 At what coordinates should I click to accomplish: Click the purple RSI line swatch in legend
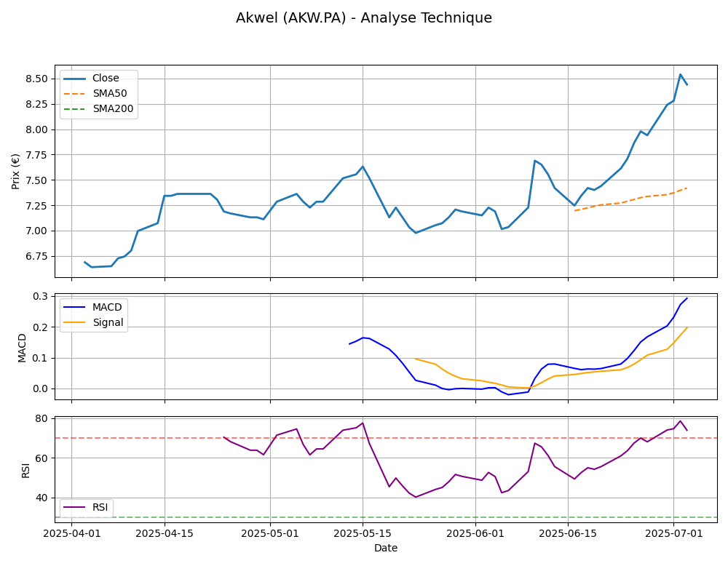tap(75, 507)
